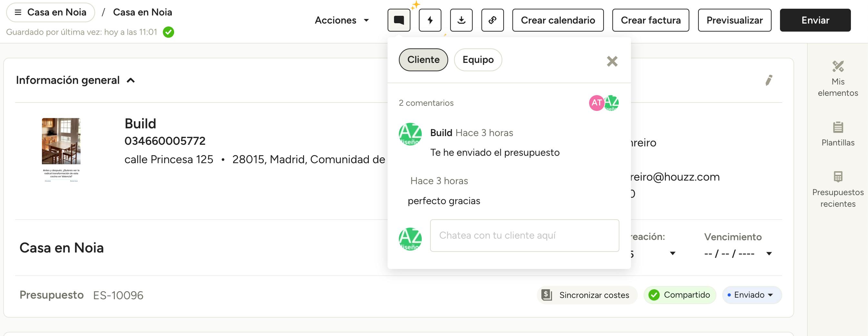Close the comments popup
Viewport: 868px width, 336px height.
pos(612,61)
